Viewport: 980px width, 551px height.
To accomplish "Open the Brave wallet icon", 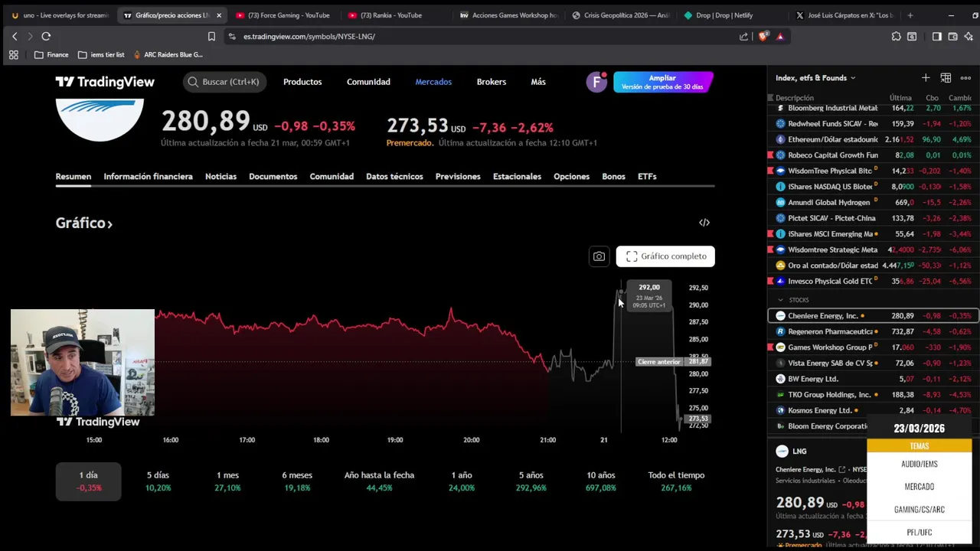I will click(952, 36).
